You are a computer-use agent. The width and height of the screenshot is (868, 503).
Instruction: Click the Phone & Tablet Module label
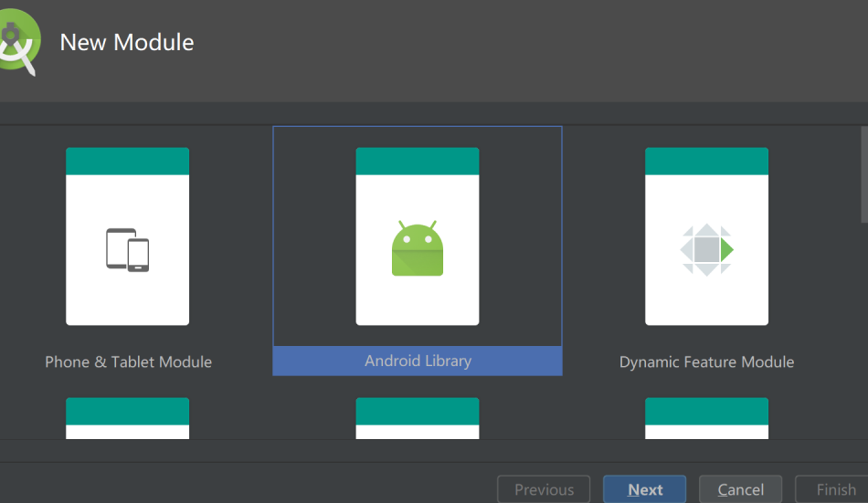129,362
